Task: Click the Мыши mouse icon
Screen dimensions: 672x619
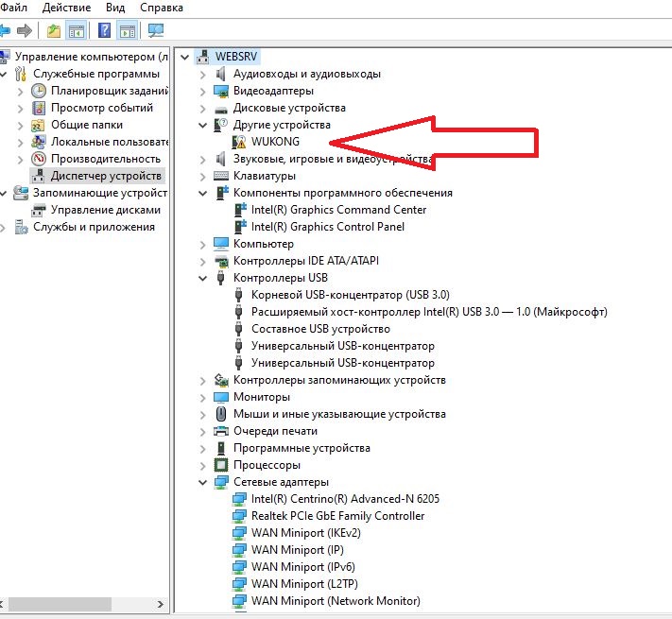Action: click(x=221, y=414)
